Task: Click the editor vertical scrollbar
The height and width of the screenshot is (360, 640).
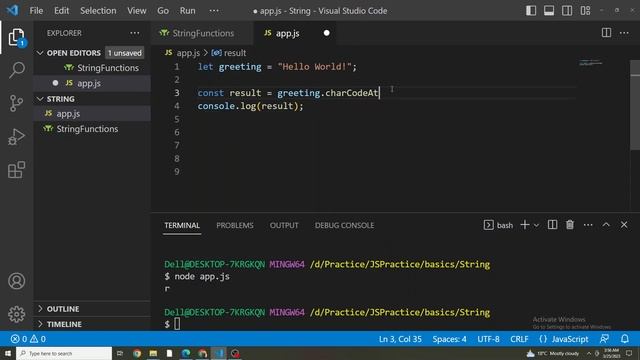Action: pos(635,105)
